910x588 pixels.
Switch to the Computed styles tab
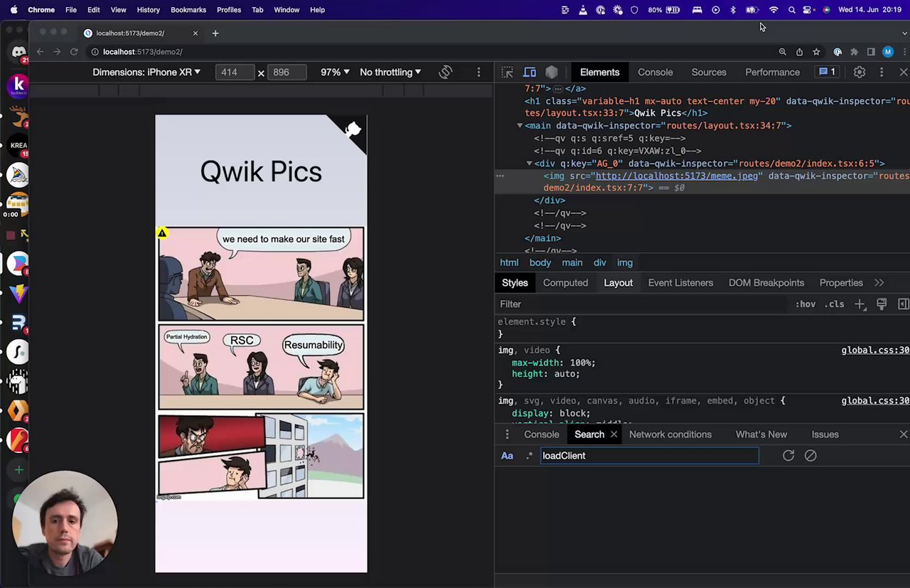point(565,283)
